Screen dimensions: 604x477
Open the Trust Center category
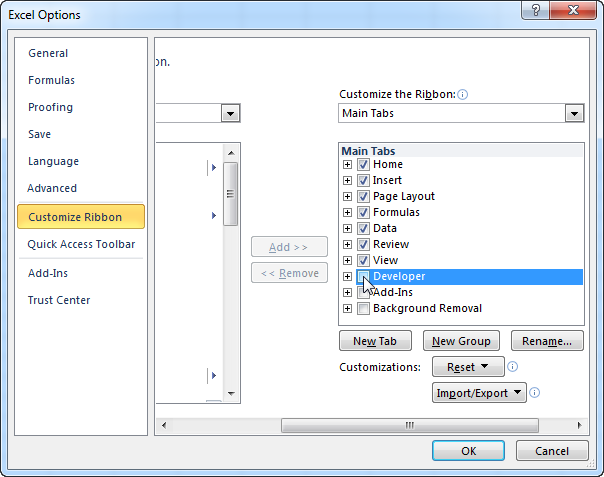coord(59,300)
